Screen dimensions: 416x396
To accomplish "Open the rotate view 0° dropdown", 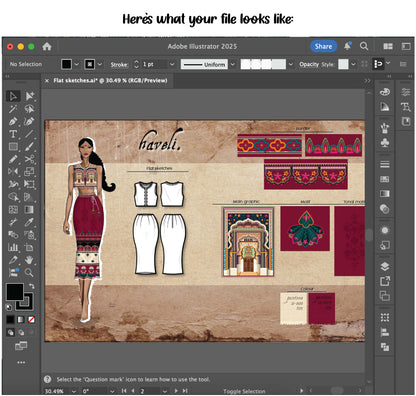I will tap(112, 391).
